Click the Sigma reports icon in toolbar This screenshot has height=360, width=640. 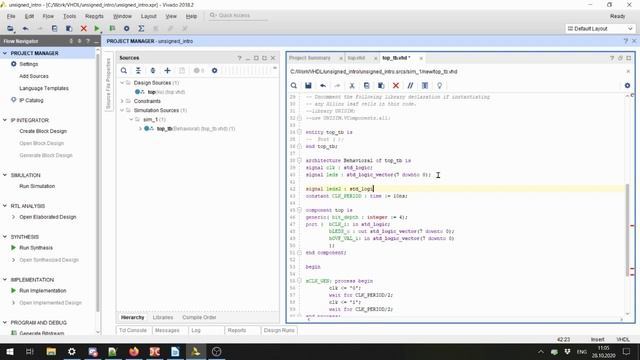[x=141, y=29]
